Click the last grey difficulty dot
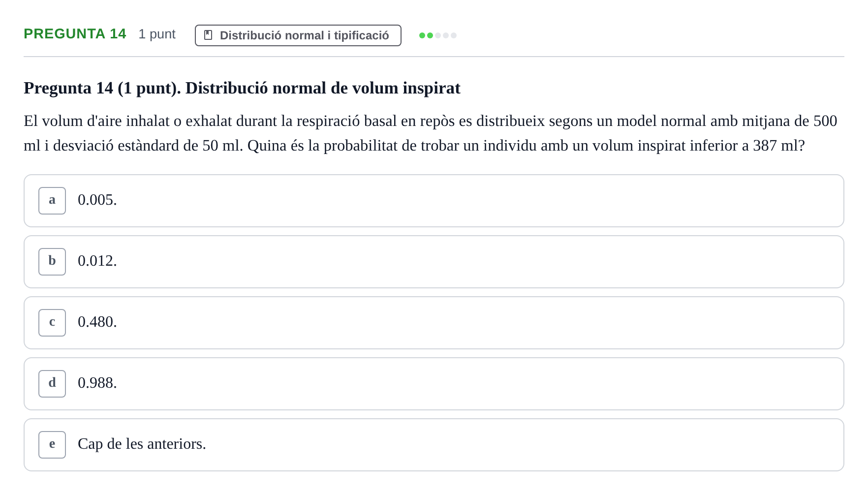 pos(454,35)
